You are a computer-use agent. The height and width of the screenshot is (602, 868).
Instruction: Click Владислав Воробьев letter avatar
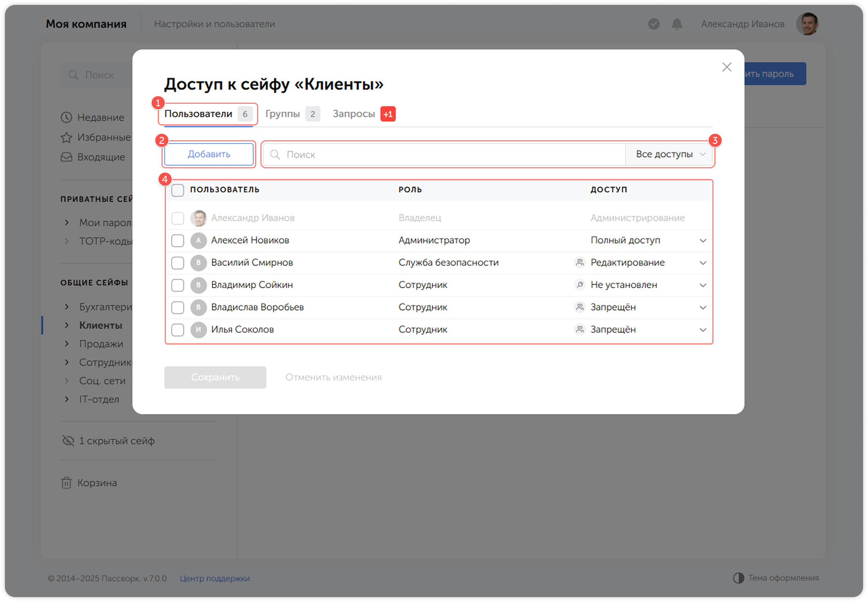click(x=199, y=307)
